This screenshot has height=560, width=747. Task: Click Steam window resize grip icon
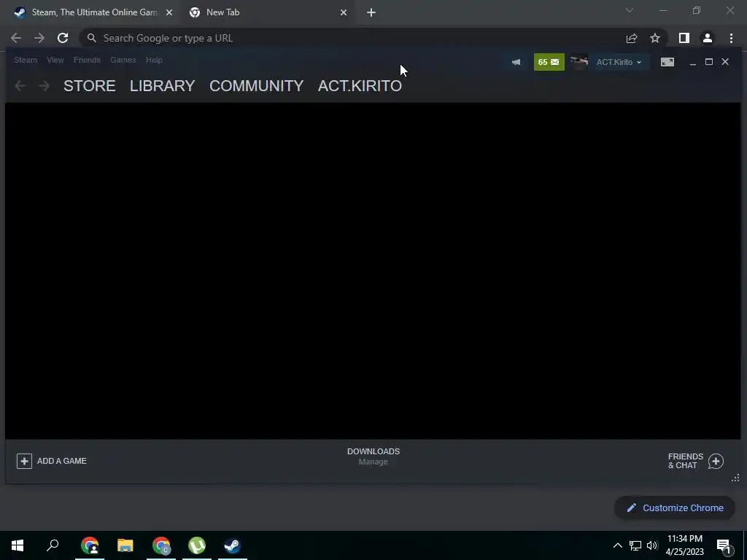735,478
